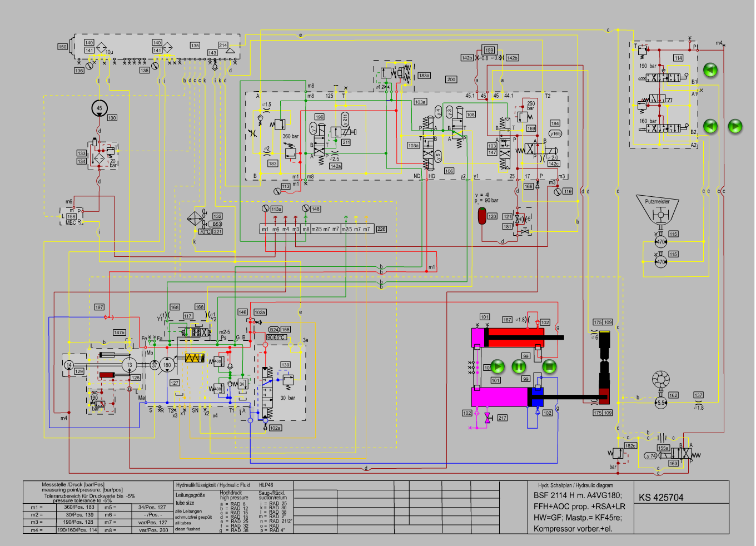756x546 pixels.
Task: Click position label 200
Action: pos(451,80)
